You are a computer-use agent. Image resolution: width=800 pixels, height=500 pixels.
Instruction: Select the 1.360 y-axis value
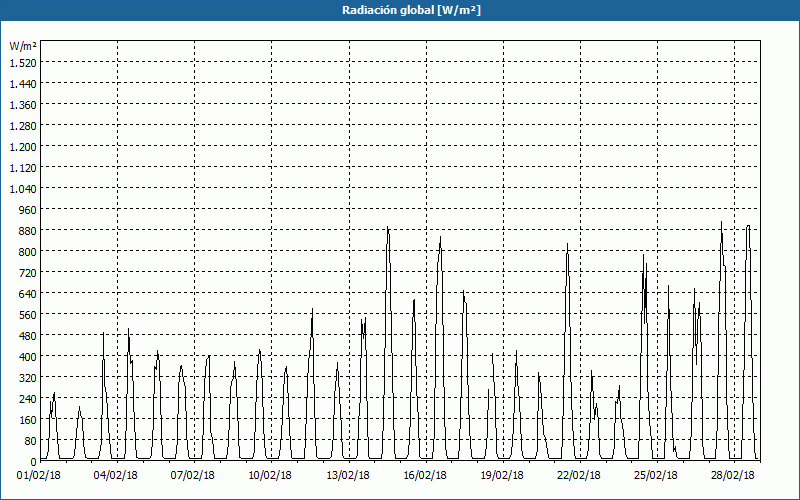23,105
